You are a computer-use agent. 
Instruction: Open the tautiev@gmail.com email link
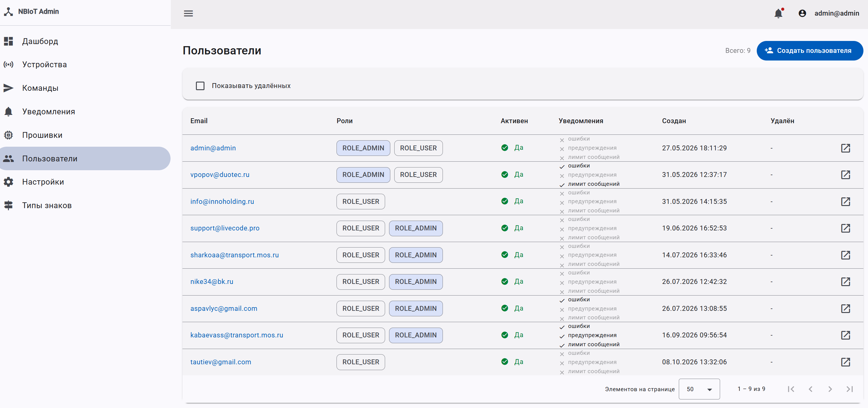(221, 362)
